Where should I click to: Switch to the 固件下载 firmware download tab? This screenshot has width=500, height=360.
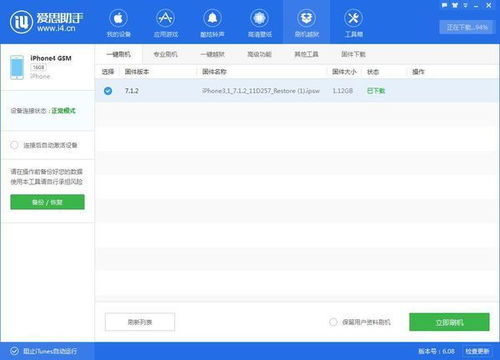tap(353, 54)
